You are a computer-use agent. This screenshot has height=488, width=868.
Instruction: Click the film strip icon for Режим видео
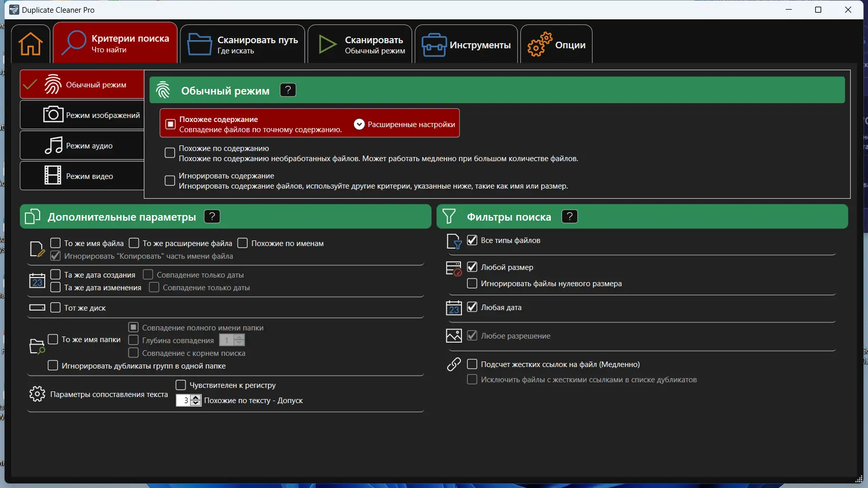pos(53,175)
